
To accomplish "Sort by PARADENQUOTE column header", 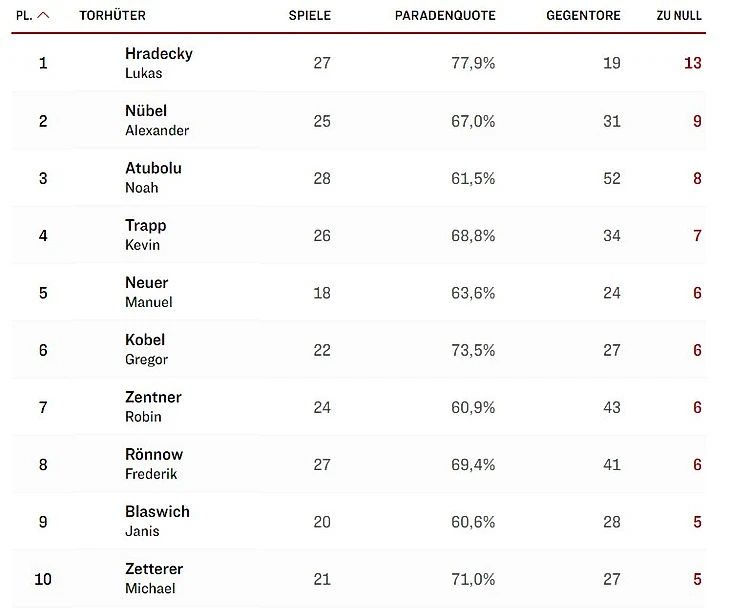I will click(x=445, y=16).
